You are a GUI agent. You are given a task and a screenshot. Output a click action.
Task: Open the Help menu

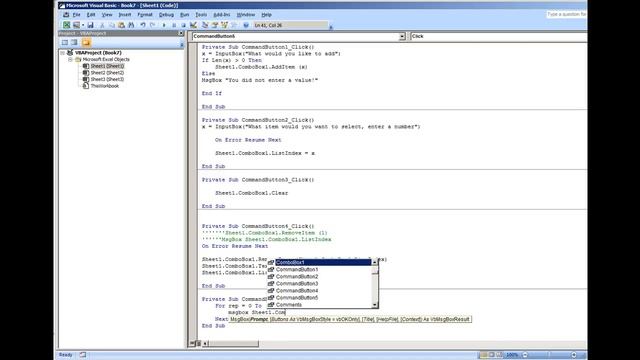click(x=266, y=15)
